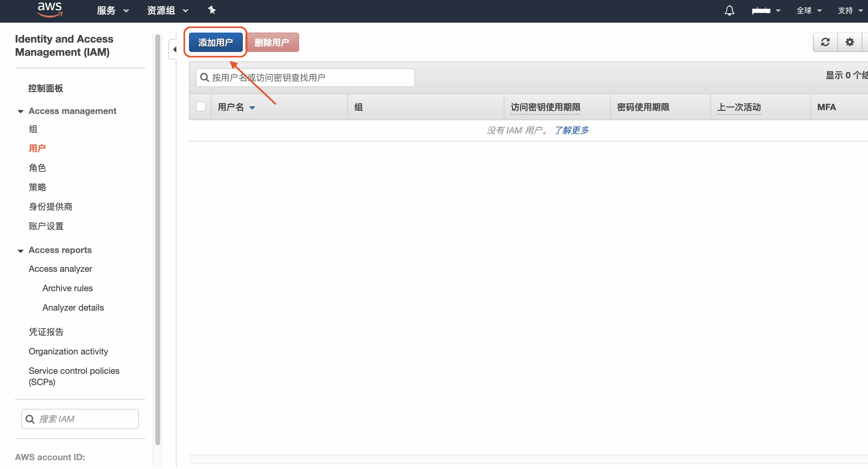
Task: Click the 添加用户 button
Action: [x=215, y=43]
